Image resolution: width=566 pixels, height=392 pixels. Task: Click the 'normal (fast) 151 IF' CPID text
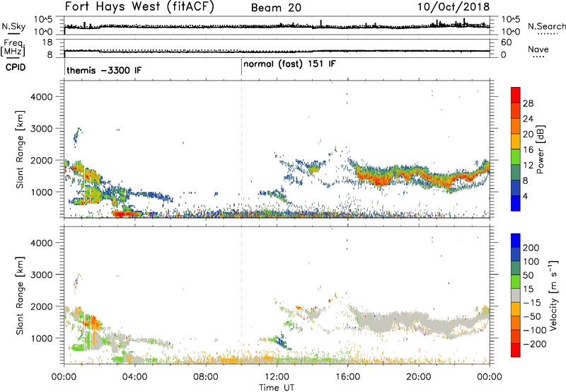pos(289,64)
